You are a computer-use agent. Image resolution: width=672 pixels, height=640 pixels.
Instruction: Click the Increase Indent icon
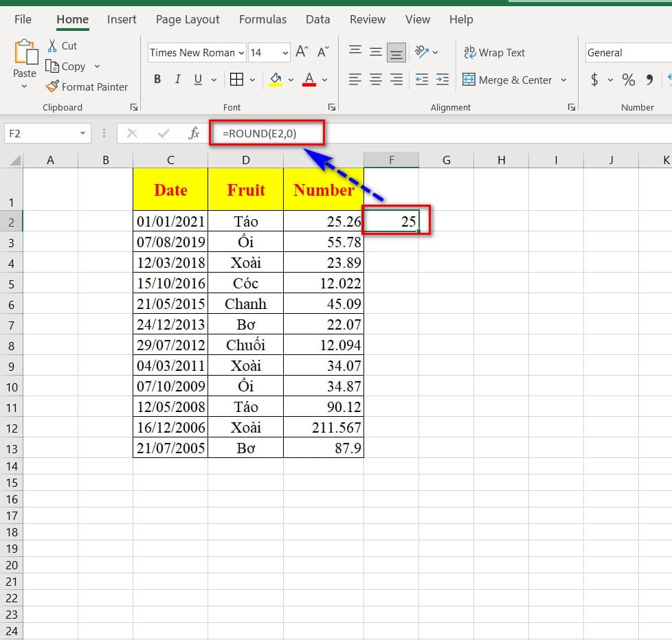tap(443, 79)
